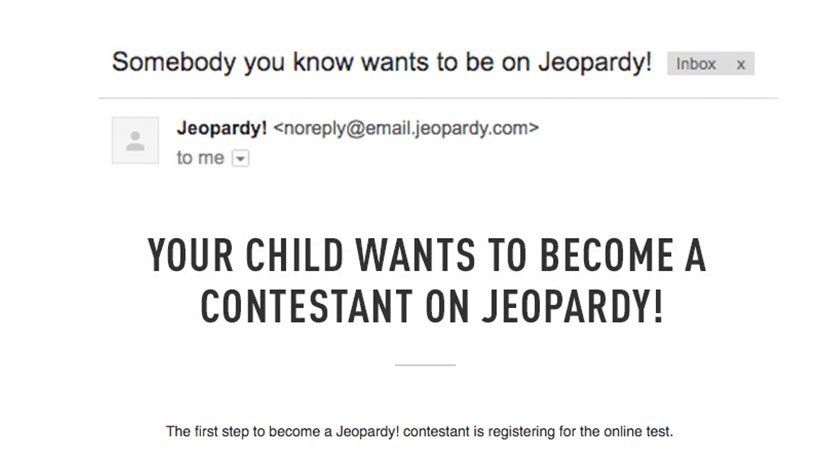The height and width of the screenshot is (473, 840).
Task: Click the short divider below the headline
Action: click(425, 365)
